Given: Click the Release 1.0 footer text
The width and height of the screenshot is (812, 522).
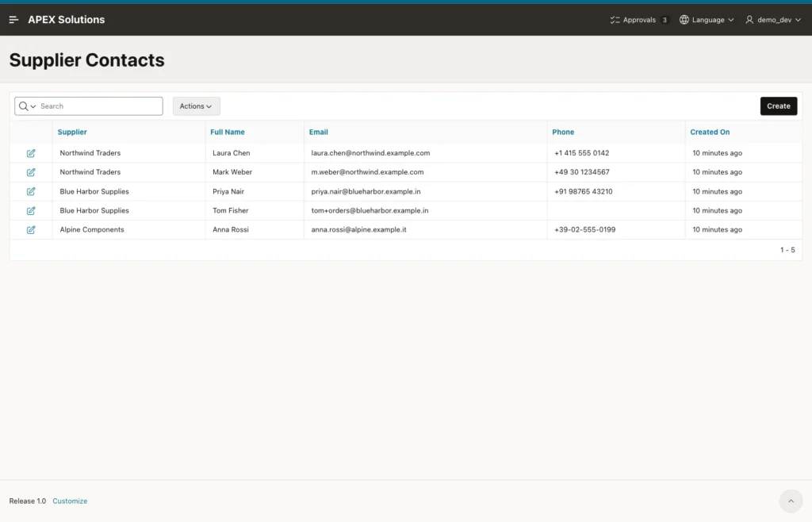Looking at the screenshot, I should click(x=28, y=501).
